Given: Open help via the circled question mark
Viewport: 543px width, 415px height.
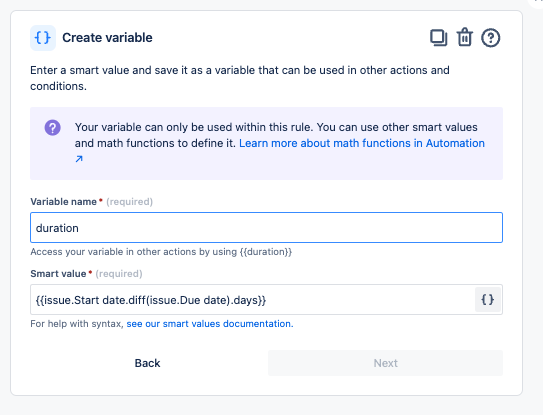Looking at the screenshot, I should tap(490, 38).
